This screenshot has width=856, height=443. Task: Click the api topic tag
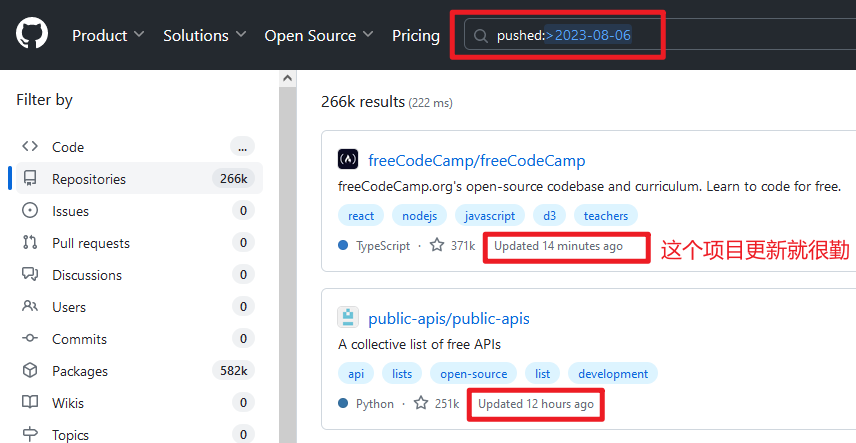(x=356, y=374)
